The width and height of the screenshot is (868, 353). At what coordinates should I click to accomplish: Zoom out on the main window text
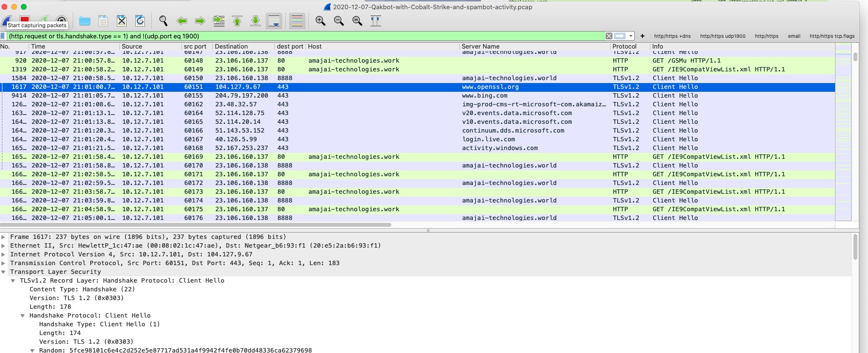[x=338, y=21]
